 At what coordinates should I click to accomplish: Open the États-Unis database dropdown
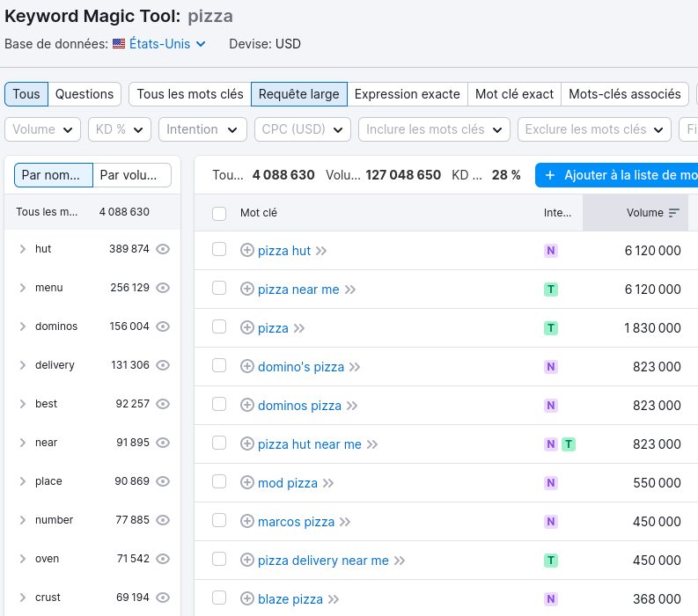167,44
